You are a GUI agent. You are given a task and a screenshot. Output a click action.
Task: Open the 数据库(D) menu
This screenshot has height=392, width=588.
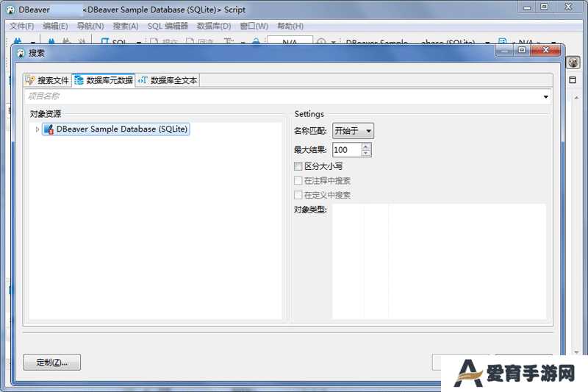214,26
